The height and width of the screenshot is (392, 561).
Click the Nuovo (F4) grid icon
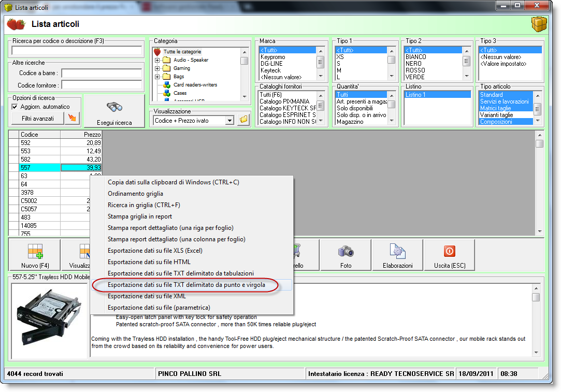(x=35, y=251)
